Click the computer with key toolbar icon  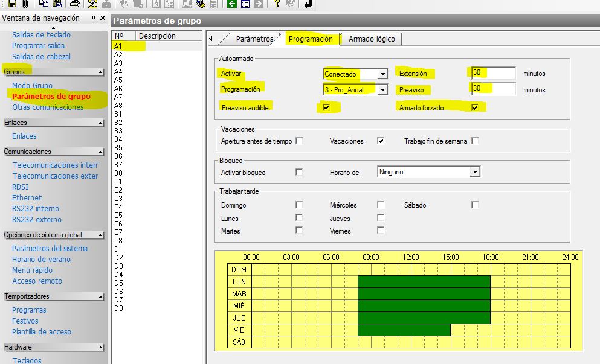click(200, 4)
